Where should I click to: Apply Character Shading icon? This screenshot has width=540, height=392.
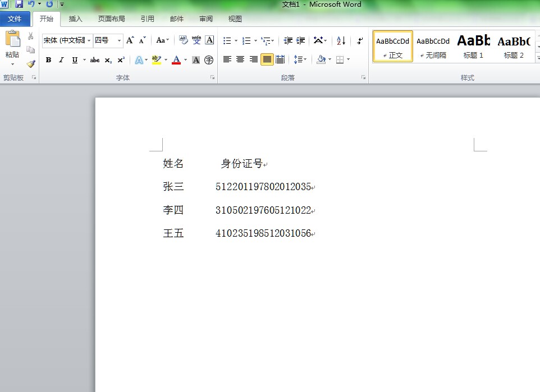click(196, 60)
